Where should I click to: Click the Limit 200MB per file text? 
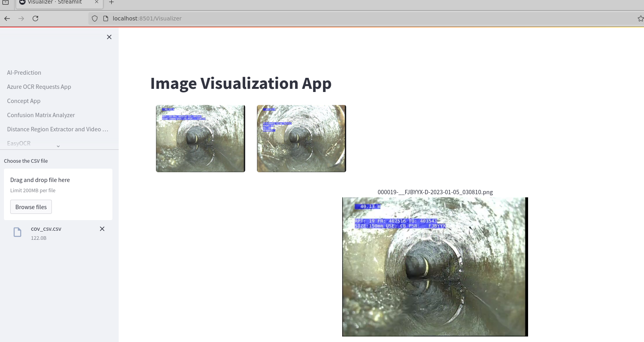tap(33, 190)
